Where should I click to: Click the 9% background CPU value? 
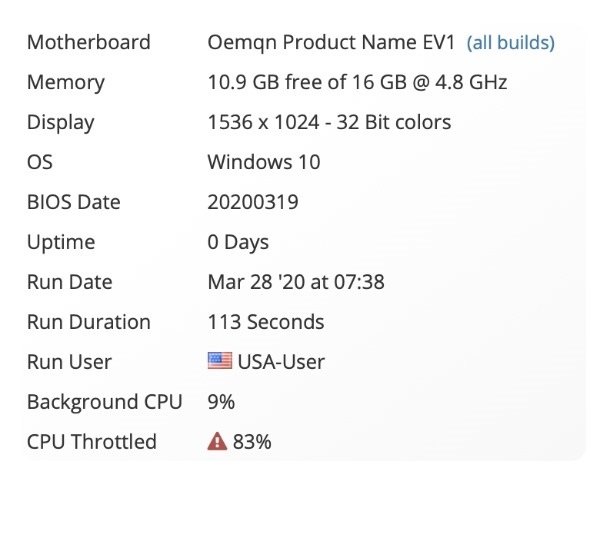point(221,402)
